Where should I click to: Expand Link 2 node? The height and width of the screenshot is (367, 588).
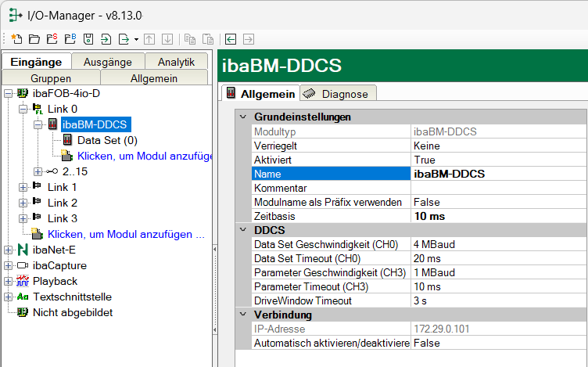23,203
